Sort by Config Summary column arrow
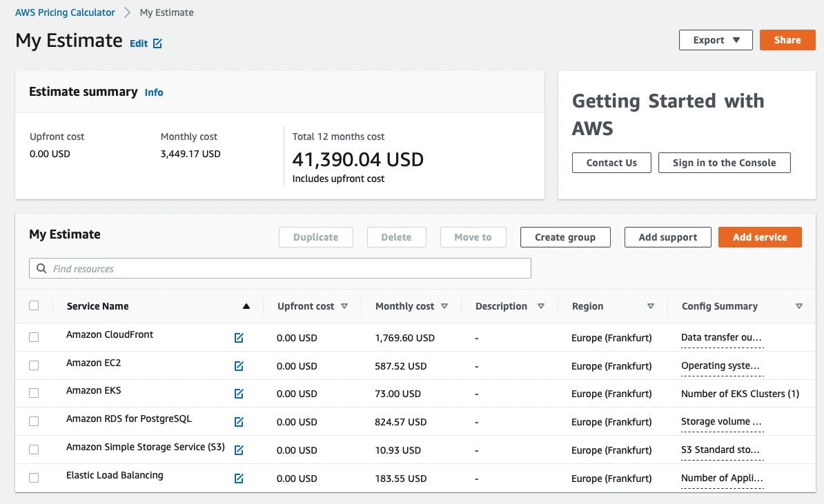Viewport: 824px width, 504px height. [798, 306]
